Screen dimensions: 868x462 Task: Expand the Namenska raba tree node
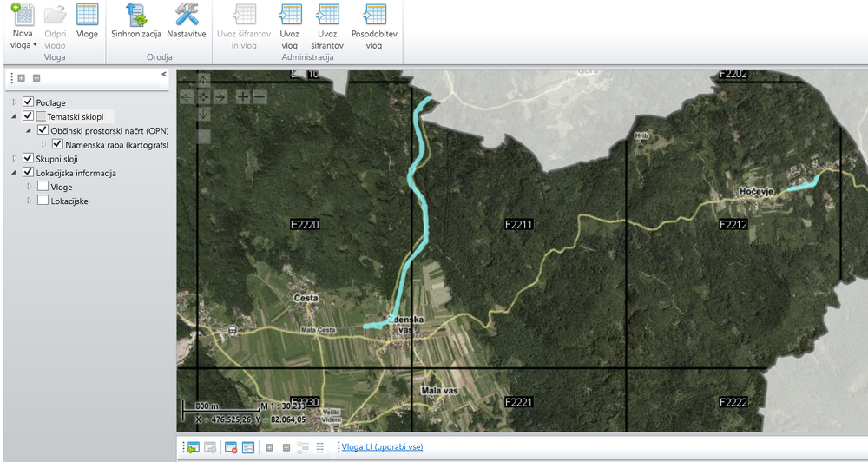click(43, 144)
